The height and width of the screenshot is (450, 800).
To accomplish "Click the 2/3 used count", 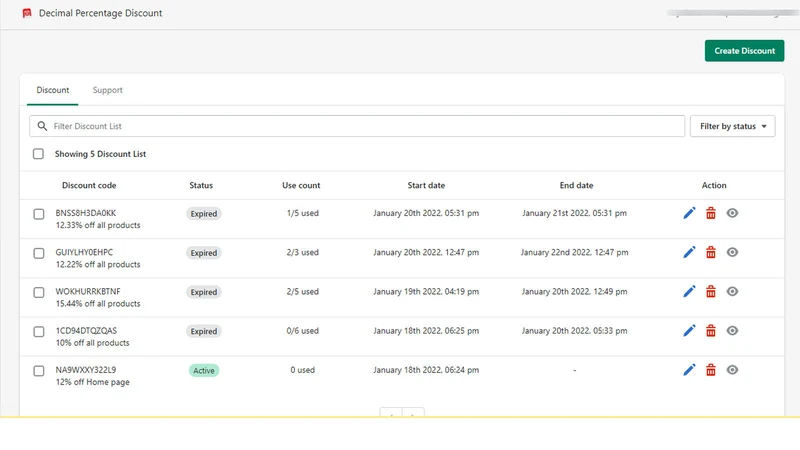I will click(303, 253).
